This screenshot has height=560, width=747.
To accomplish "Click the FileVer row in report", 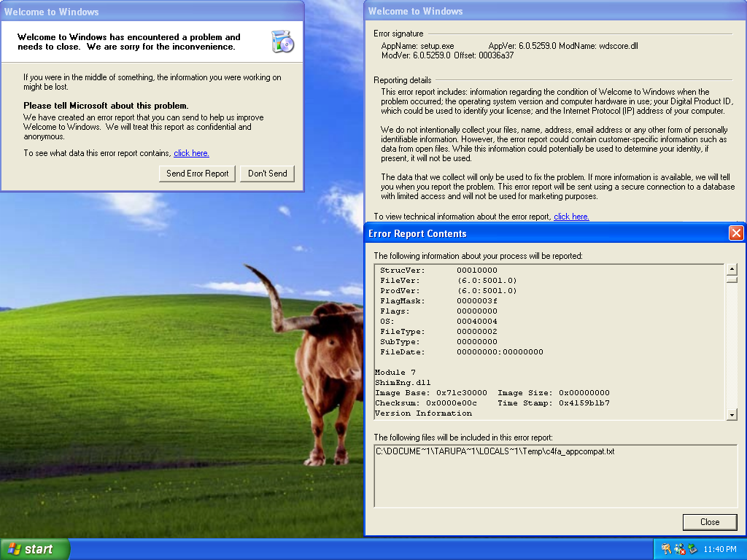I will [449, 281].
